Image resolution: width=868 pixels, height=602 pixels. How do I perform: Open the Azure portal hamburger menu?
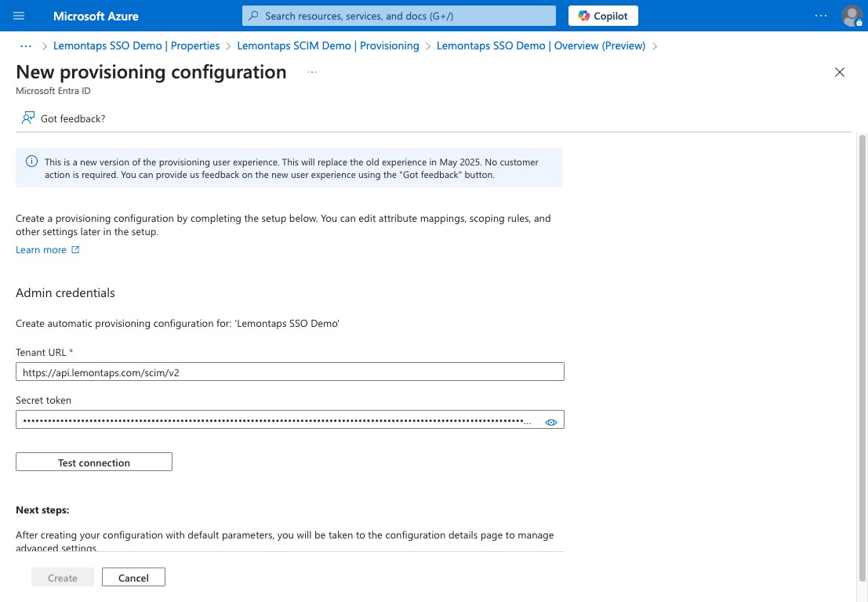[19, 16]
